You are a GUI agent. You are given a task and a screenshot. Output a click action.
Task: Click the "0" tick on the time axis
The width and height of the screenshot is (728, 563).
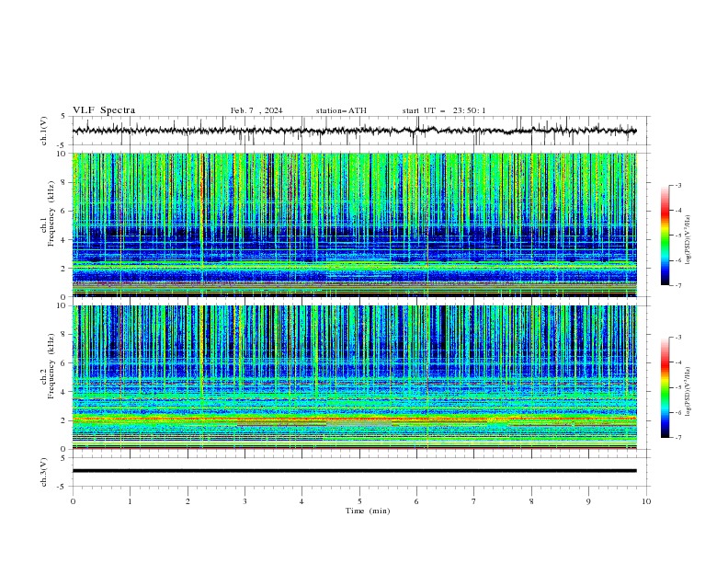(73, 501)
